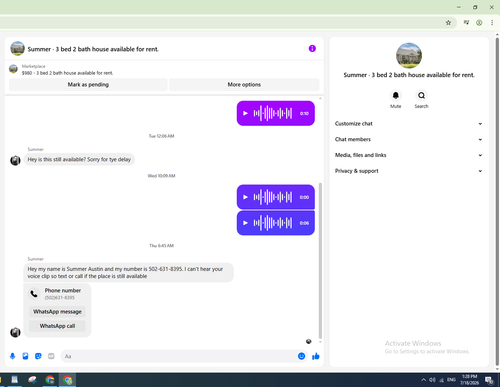
Task: Open Chrome three-dot menu
Action: pyautogui.click(x=492, y=23)
